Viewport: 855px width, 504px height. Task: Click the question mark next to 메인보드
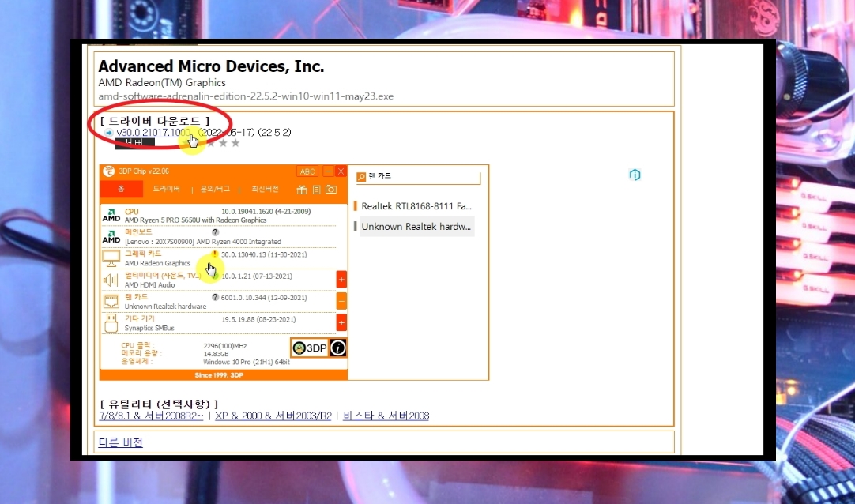click(216, 232)
